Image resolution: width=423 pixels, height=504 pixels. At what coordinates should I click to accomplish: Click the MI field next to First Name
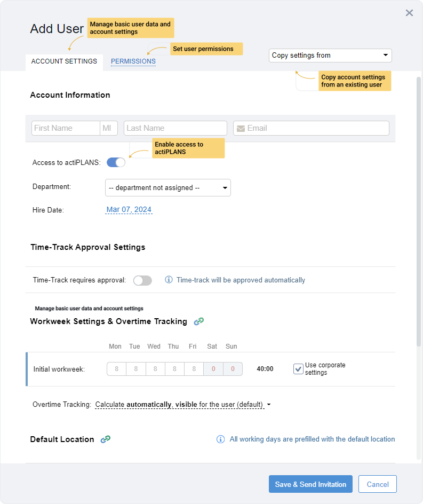click(109, 128)
